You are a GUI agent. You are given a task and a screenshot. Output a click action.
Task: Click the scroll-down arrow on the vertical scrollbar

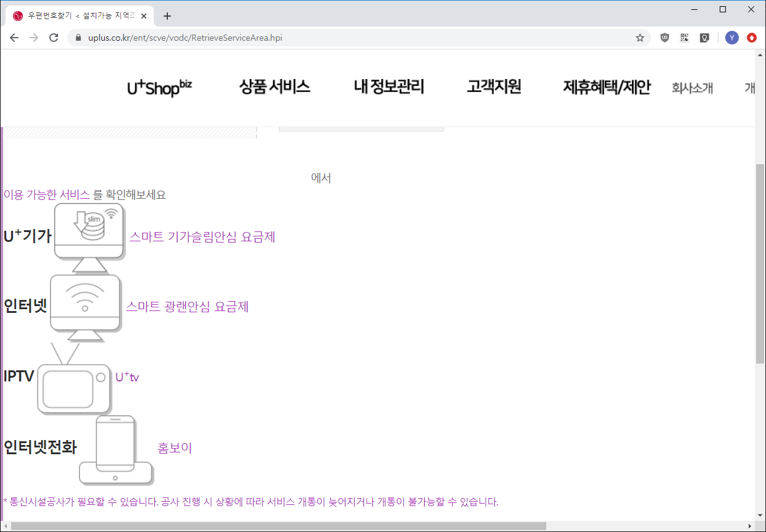(760, 516)
